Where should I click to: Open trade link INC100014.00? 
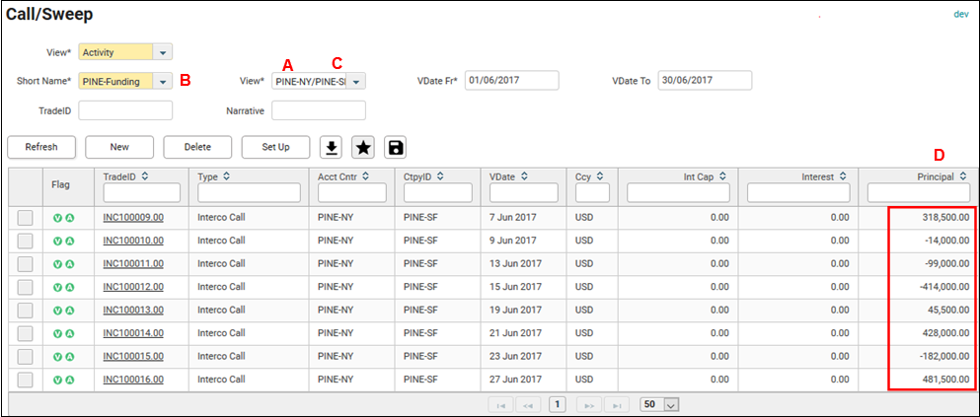click(x=133, y=333)
